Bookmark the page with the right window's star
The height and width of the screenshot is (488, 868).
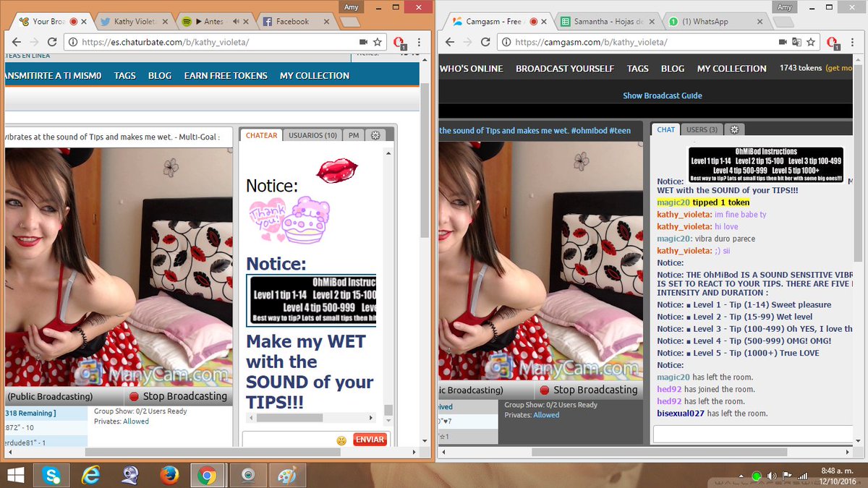(812, 42)
